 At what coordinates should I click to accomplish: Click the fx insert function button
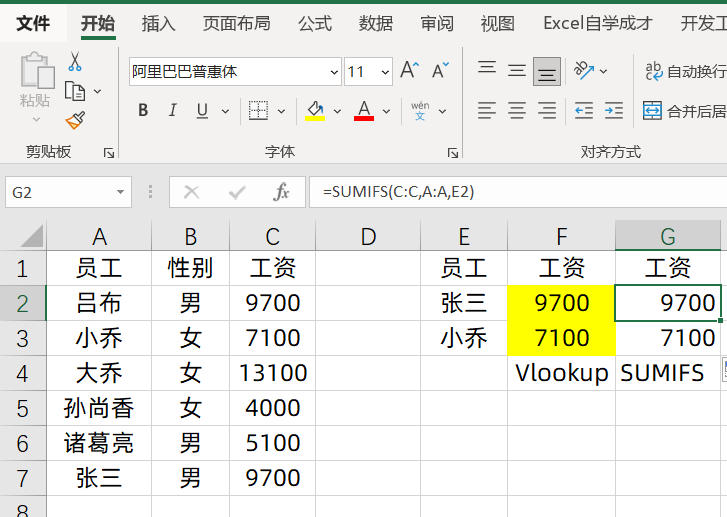point(281,192)
